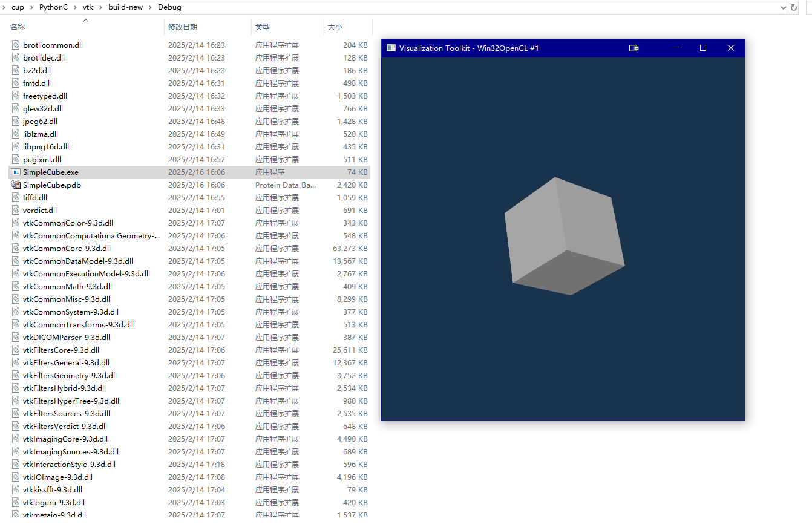Select the liblzma.dll file name
This screenshot has width=812, height=530.
pos(41,134)
